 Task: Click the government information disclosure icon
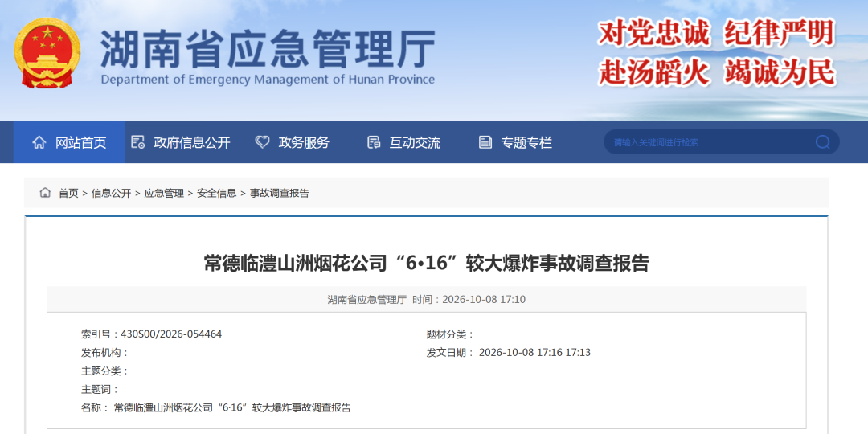(138, 142)
